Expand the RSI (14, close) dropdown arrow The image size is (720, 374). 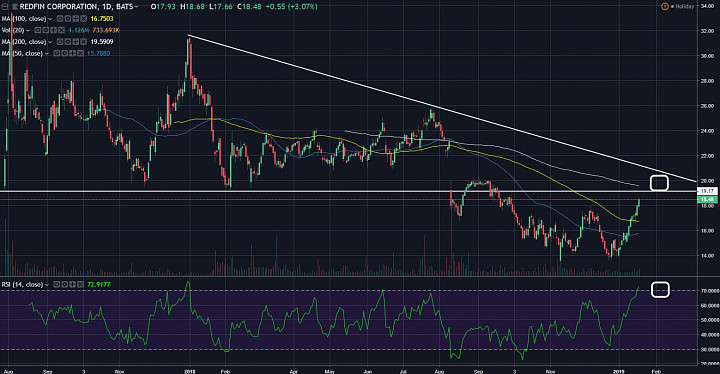[46, 285]
